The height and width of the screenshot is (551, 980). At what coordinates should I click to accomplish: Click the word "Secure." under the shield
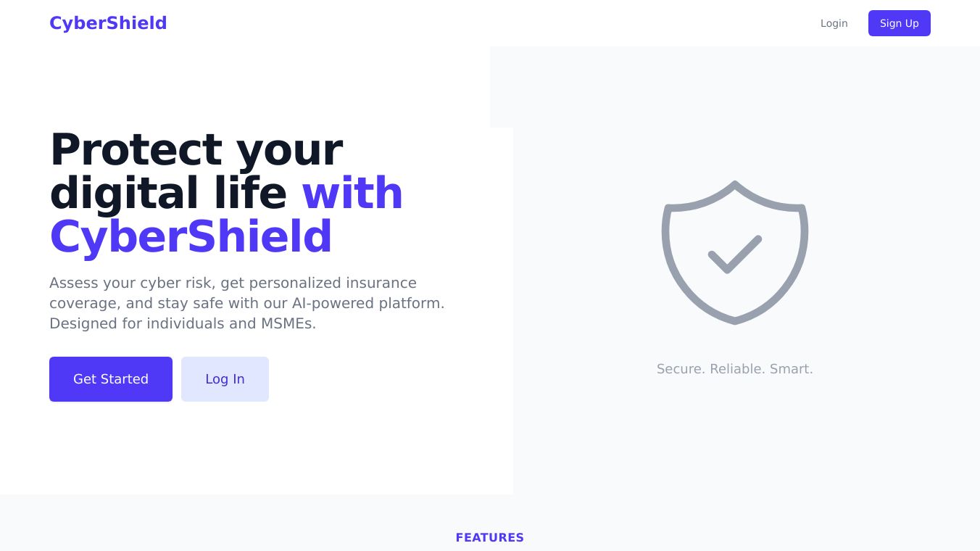[681, 369]
